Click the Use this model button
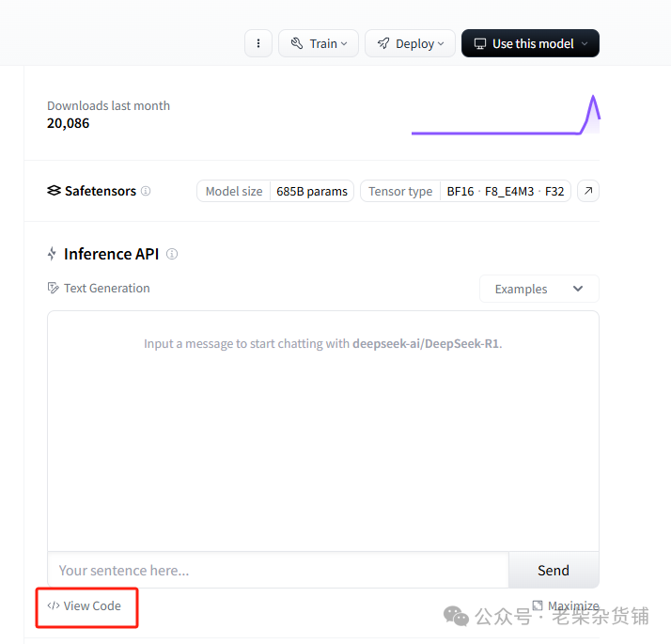671x644 pixels. tap(530, 43)
